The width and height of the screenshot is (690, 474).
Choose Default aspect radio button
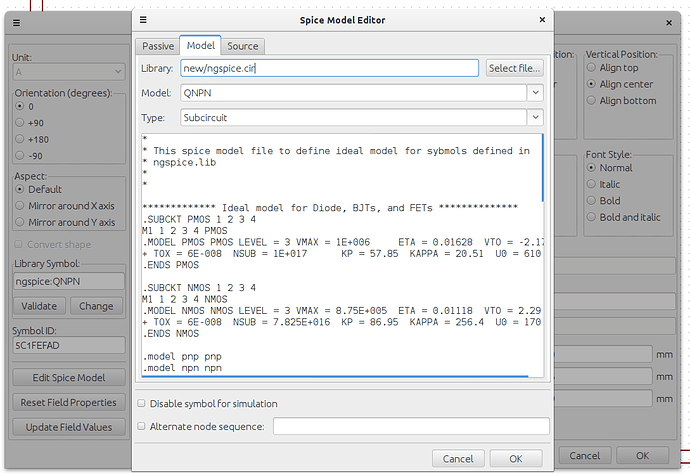point(20,189)
